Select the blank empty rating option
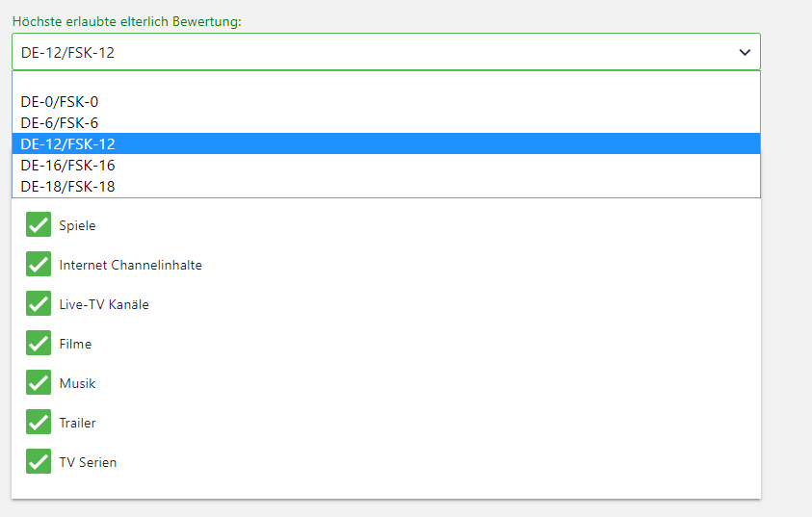 [x=386, y=81]
